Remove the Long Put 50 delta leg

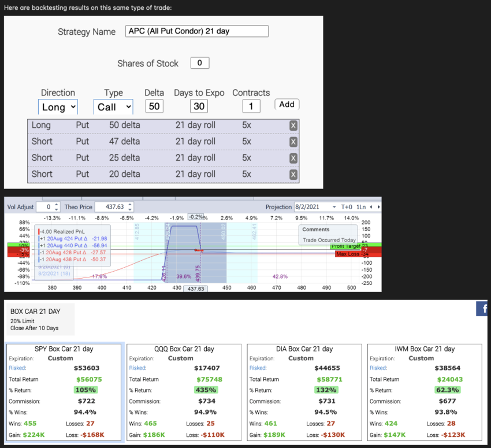pyautogui.click(x=293, y=125)
